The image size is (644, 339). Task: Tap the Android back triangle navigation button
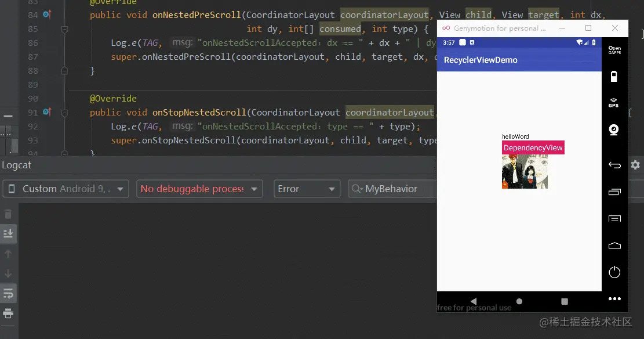click(x=474, y=301)
